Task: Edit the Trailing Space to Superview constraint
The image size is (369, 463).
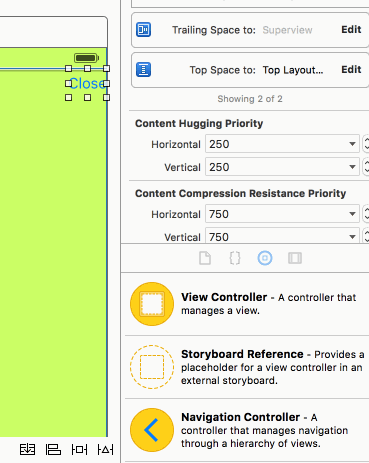Action: pyautogui.click(x=351, y=30)
